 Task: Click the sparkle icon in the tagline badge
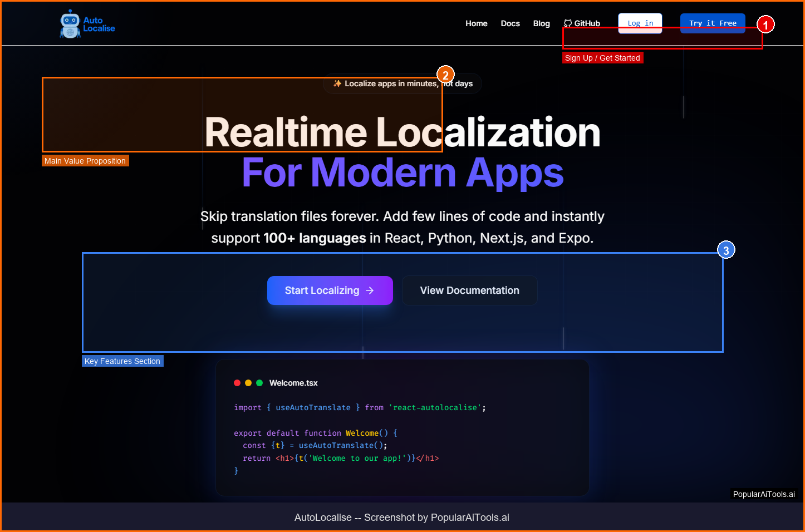(x=337, y=83)
